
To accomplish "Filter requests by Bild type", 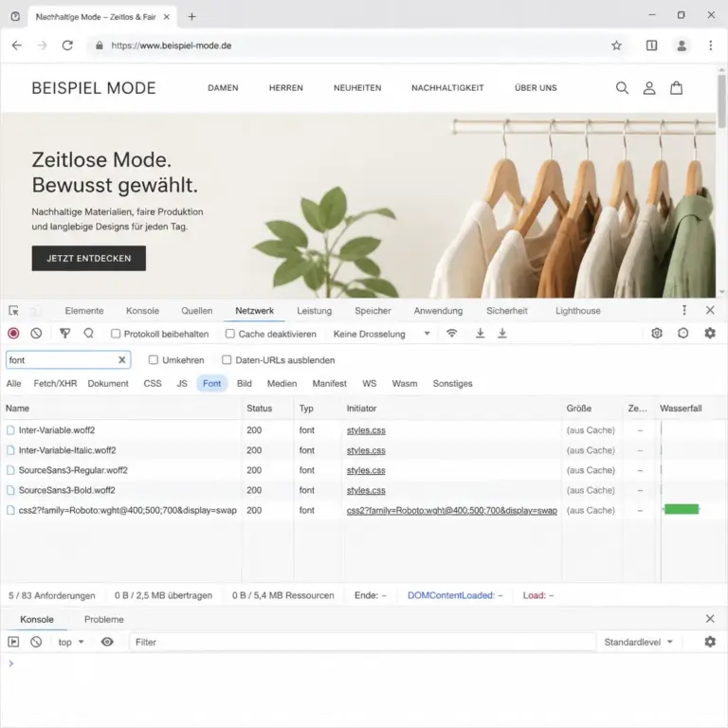I will pos(245,384).
